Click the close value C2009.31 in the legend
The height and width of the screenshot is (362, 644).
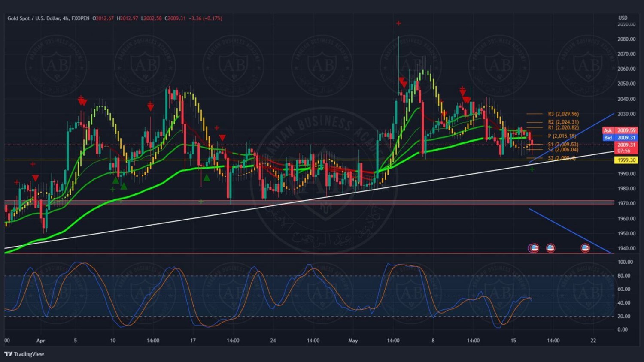(x=176, y=18)
